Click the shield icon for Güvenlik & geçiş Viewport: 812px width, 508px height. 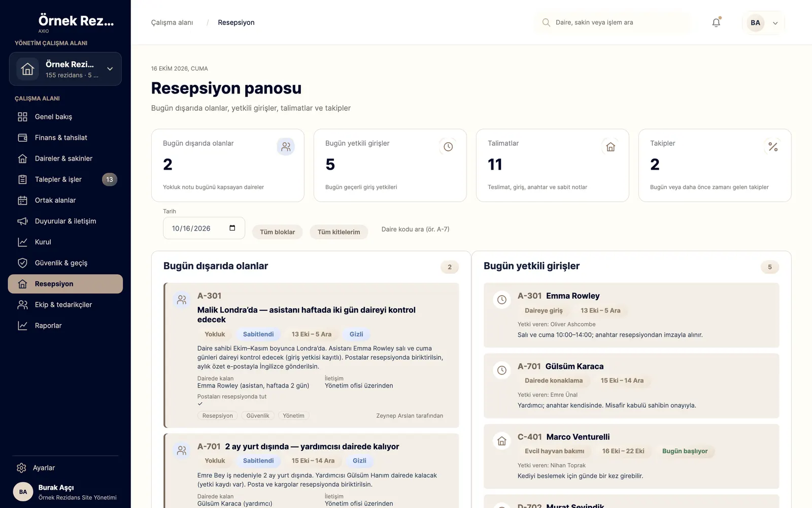pos(22,263)
